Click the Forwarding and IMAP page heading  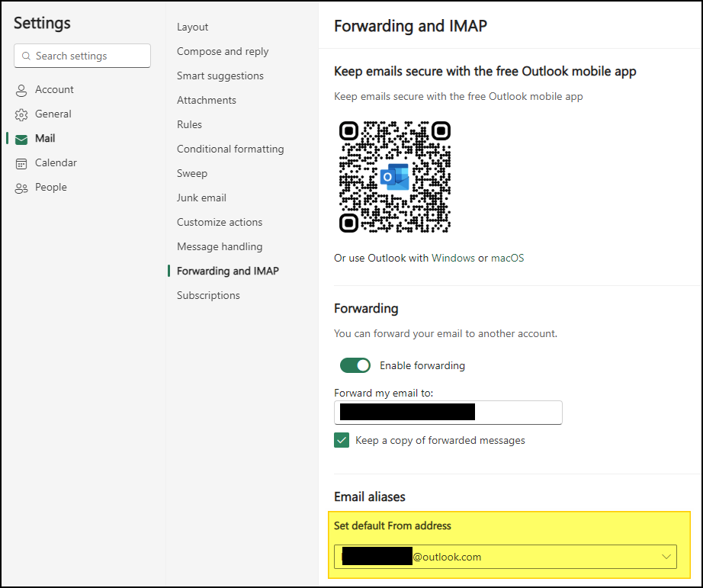pos(410,26)
